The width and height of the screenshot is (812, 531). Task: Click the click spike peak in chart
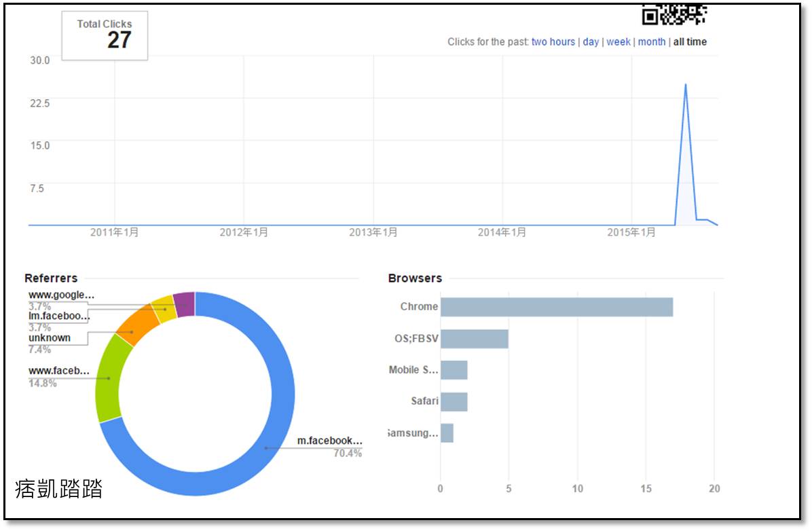tap(686, 84)
